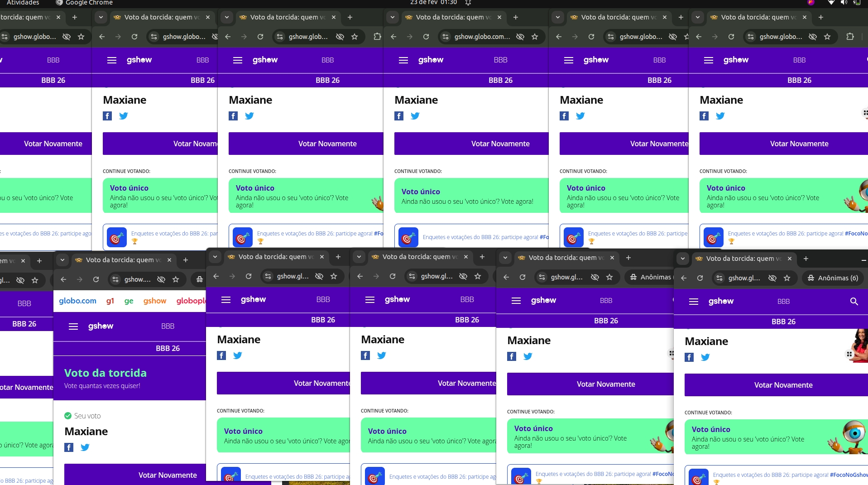Click address bar showing gshow.globo.com…

click(x=482, y=37)
